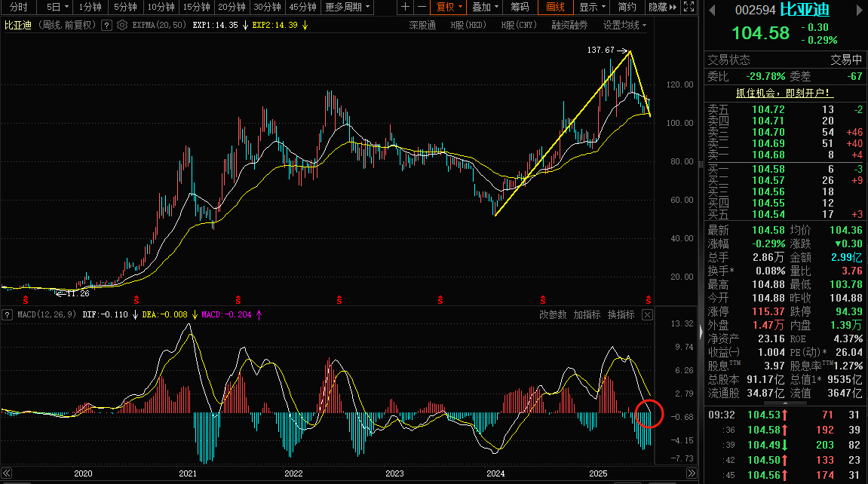Switch to the 分时 tab
The width and height of the screenshot is (868, 484).
point(18,8)
